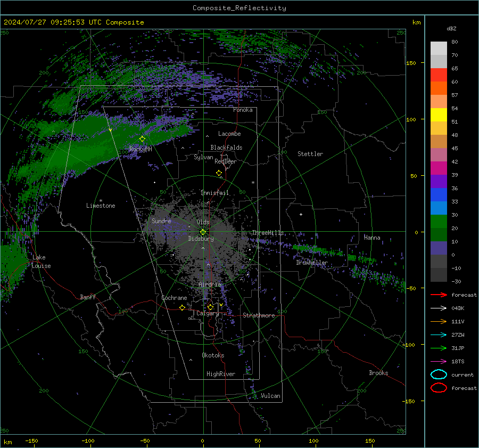Click the HighRiver label
The height and width of the screenshot is (448, 479).
click(221, 374)
